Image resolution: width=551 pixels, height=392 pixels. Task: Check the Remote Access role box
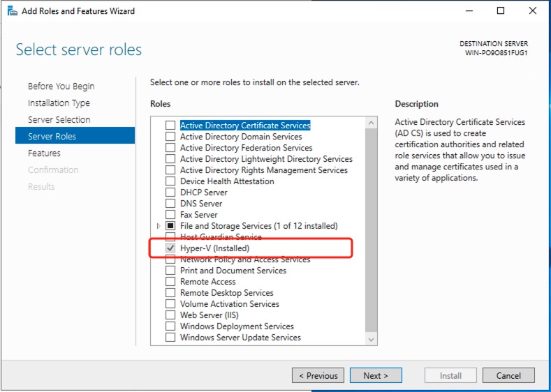[x=170, y=282]
